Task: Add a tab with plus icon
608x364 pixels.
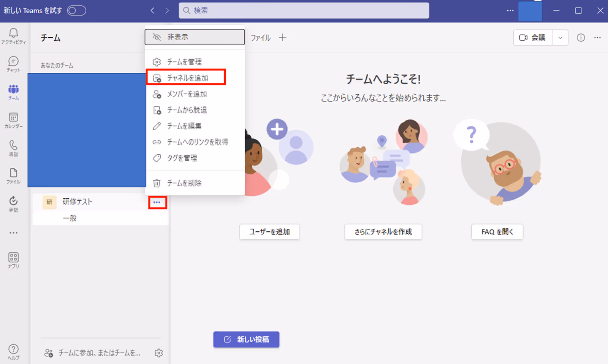Action: coord(282,37)
